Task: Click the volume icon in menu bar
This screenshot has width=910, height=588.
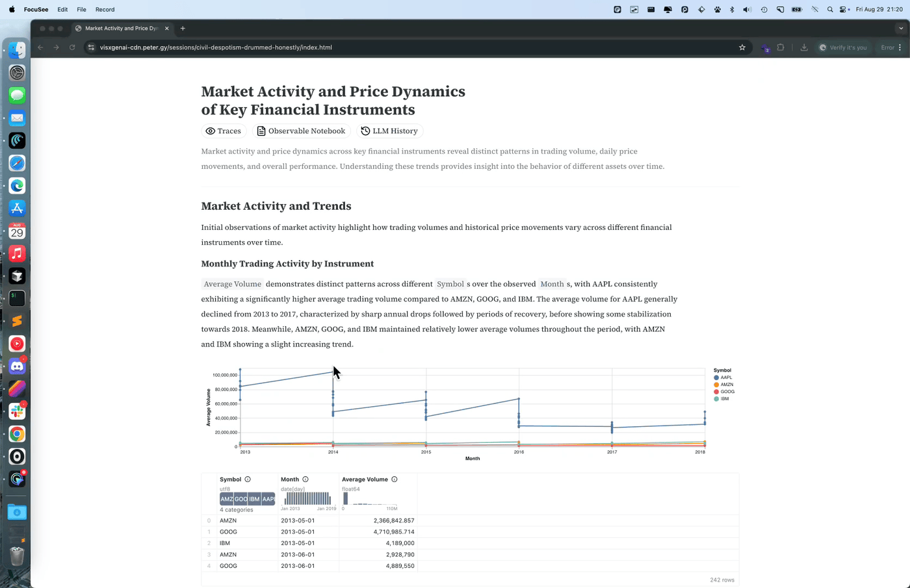Action: pos(747,10)
